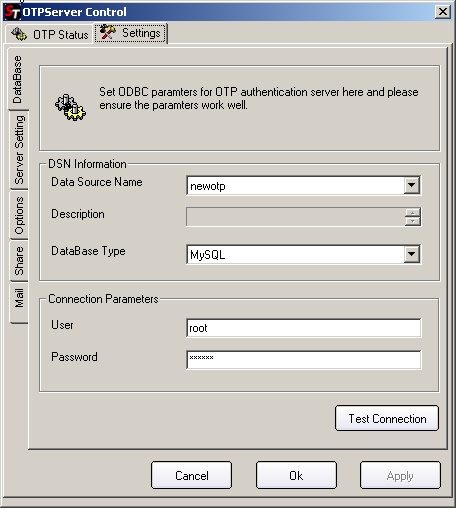Screen dimensions: 456x508
Task: Open the Server Setting vertical tab
Action: [19, 150]
